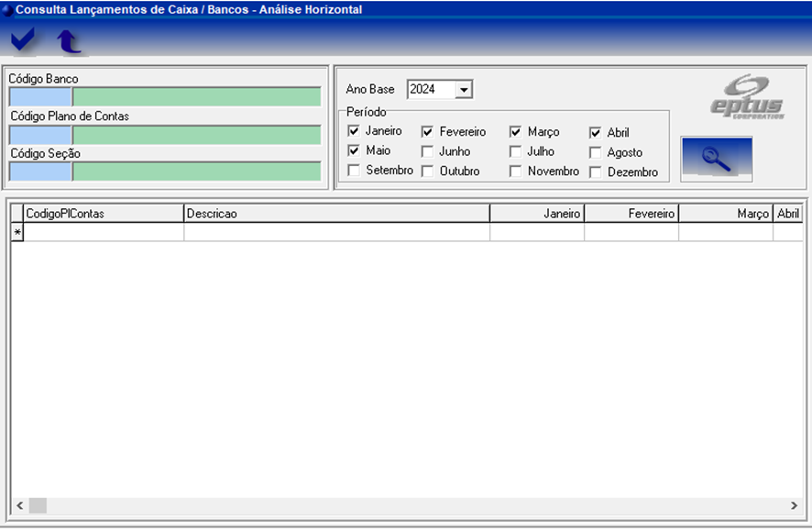Click the blue return arrow icon
The image size is (812, 531).
[x=69, y=41]
